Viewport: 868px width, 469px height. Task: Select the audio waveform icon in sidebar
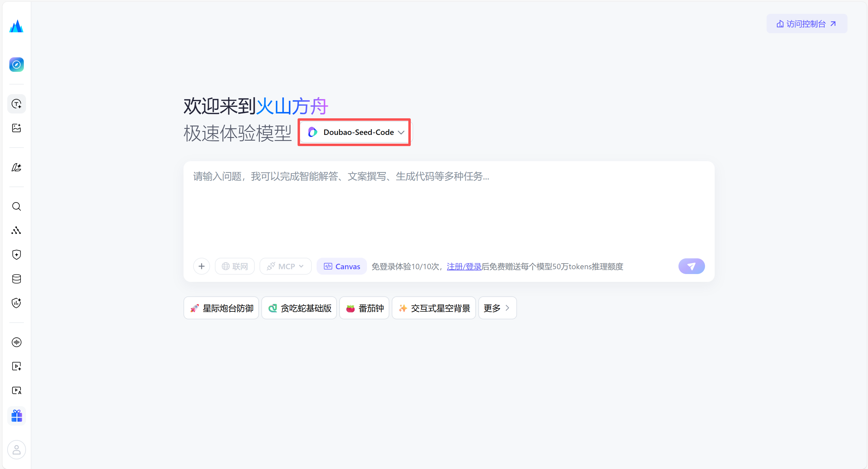tap(16, 342)
